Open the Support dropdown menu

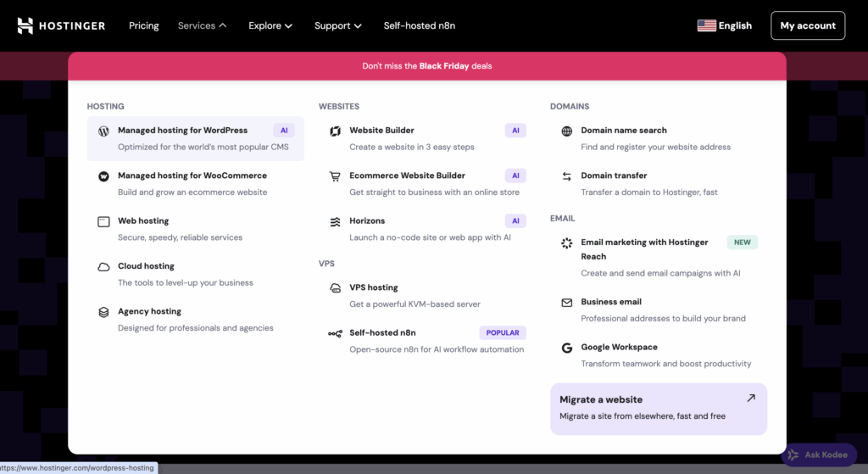click(337, 25)
